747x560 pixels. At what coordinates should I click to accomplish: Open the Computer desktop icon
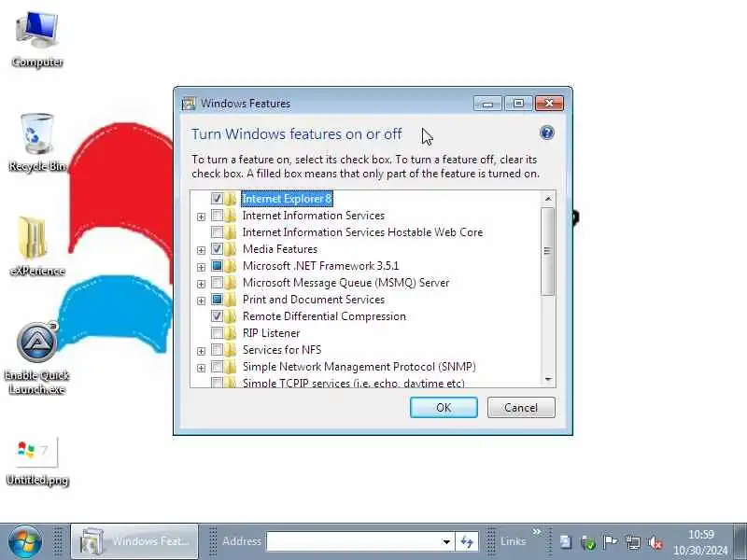tap(37, 39)
